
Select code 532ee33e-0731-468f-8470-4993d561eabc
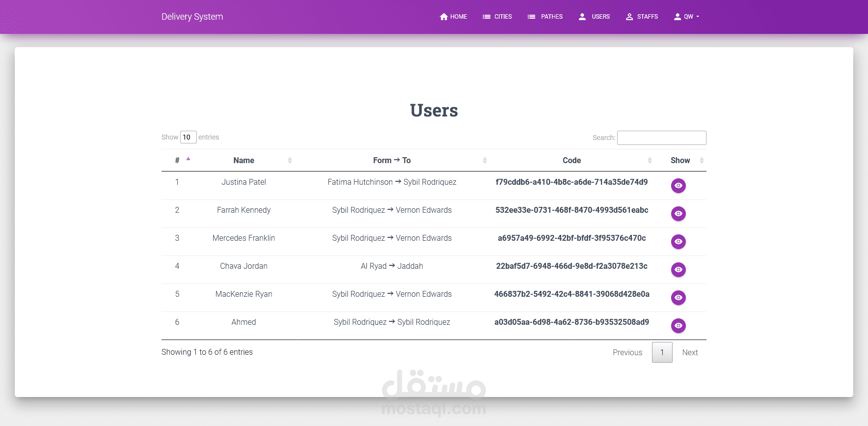pos(571,210)
